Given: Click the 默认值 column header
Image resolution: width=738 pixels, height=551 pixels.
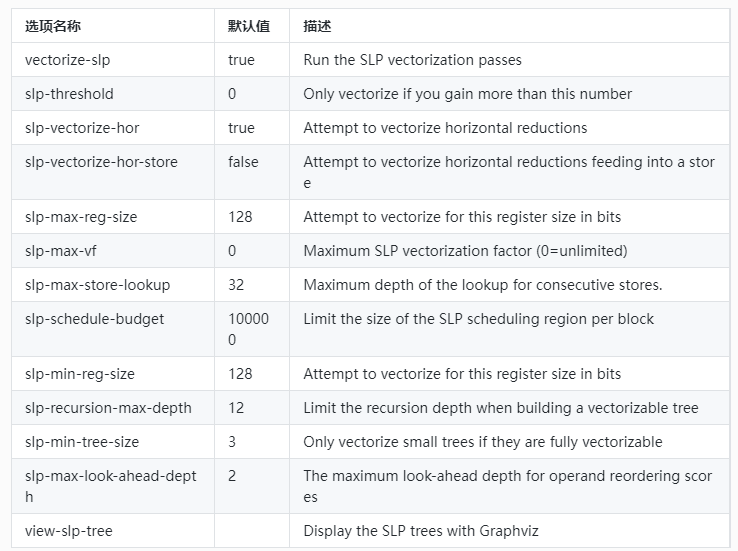Looking at the screenshot, I should pyautogui.click(x=248, y=26).
